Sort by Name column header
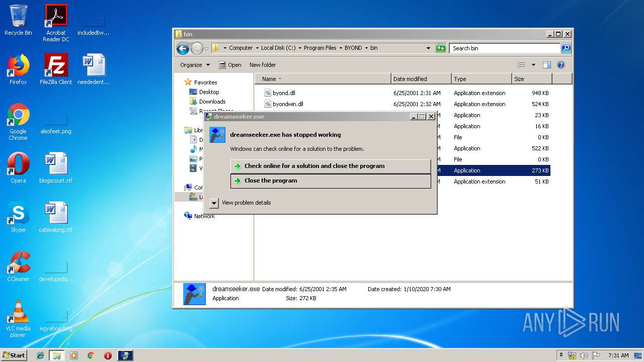644x362 pixels. pyautogui.click(x=323, y=79)
